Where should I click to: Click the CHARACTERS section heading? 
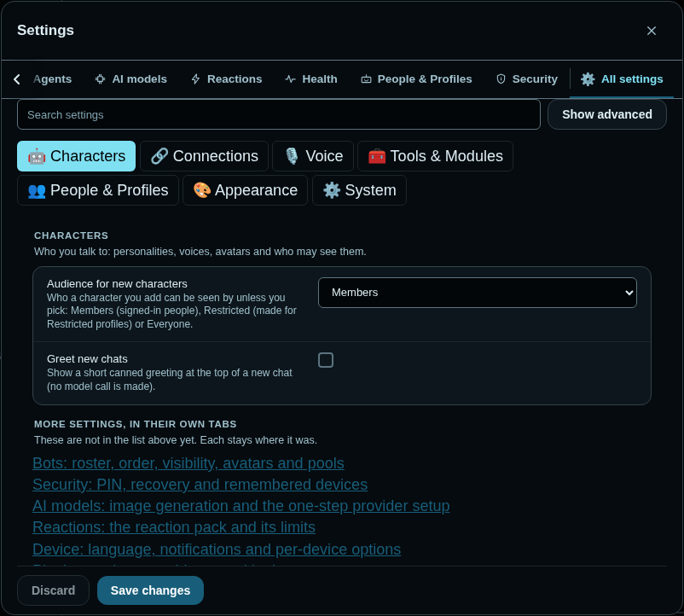click(x=71, y=235)
